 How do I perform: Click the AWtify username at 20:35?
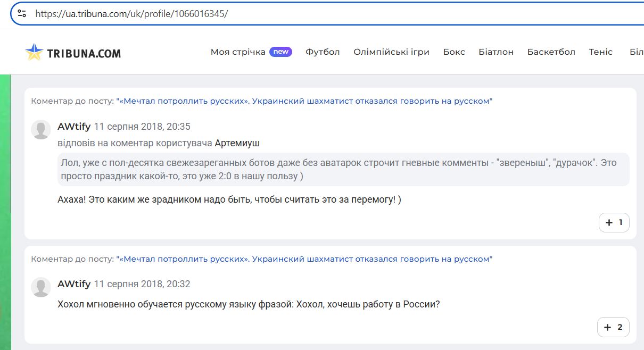74,127
